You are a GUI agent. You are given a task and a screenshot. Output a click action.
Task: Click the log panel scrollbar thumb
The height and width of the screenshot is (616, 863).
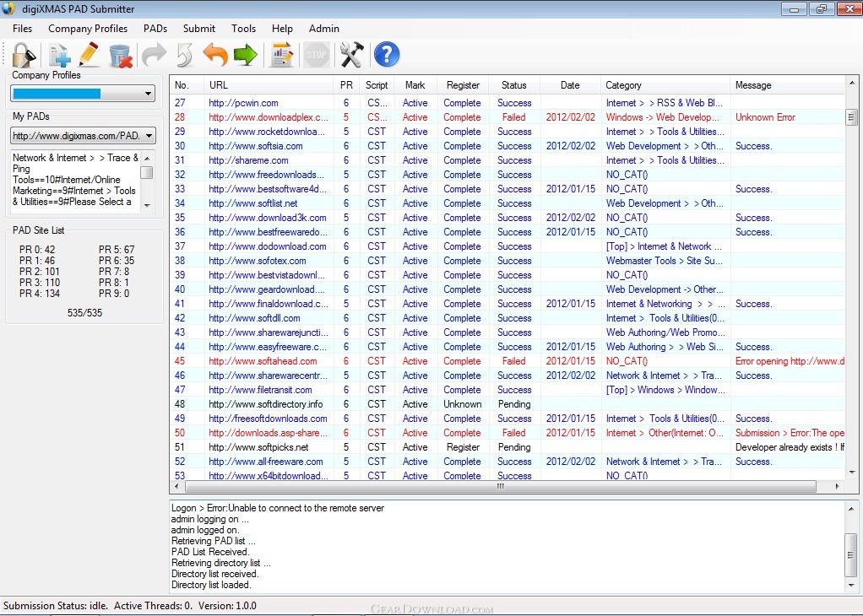coord(851,554)
